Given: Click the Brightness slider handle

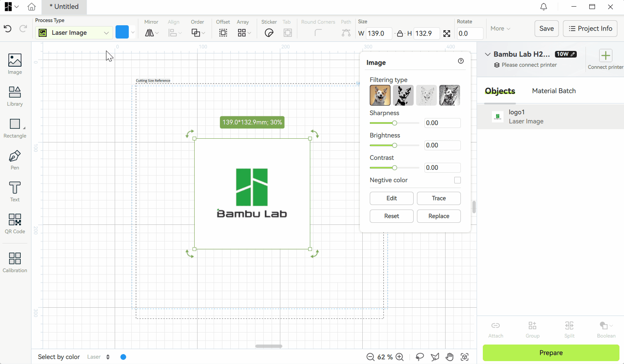Looking at the screenshot, I should click(x=395, y=145).
